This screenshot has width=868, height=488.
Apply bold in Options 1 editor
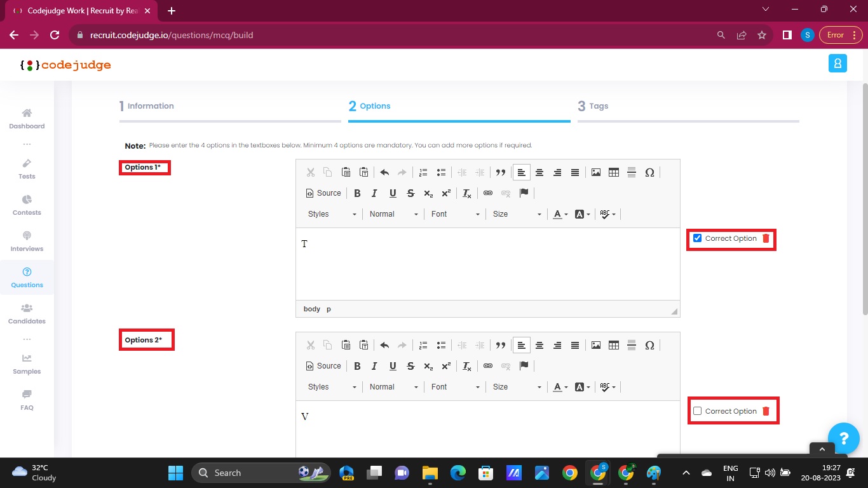click(357, 193)
